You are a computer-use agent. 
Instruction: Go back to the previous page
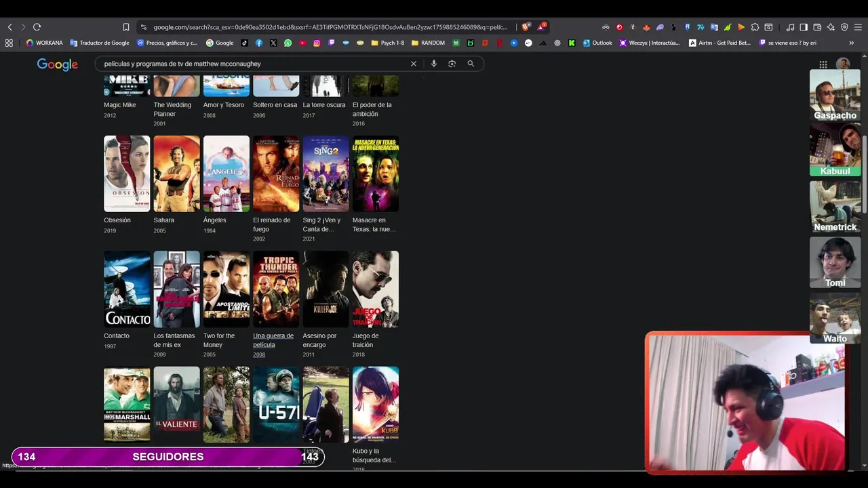9,27
